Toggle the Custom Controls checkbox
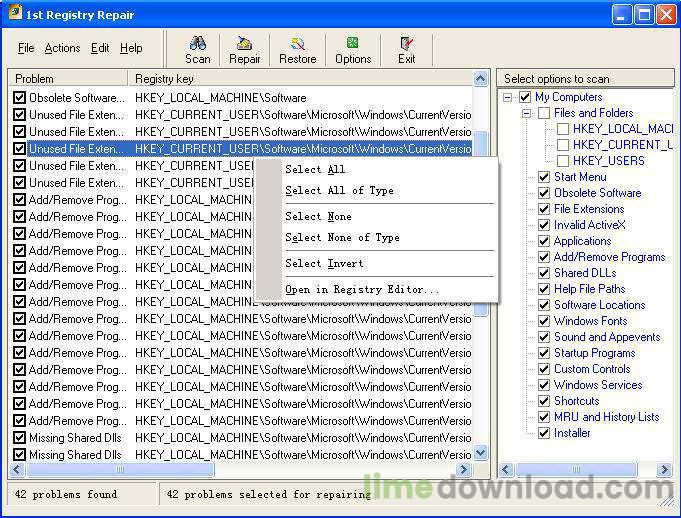Viewport: 681px width, 518px height. tap(544, 369)
